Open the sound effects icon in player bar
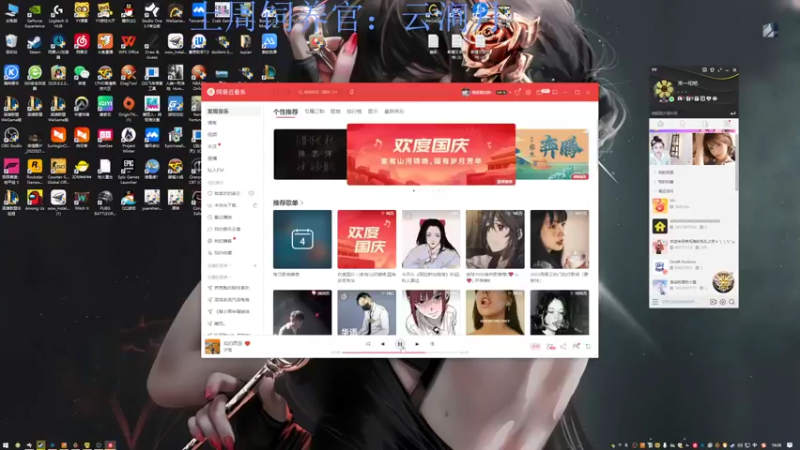Image resolution: width=800 pixels, height=450 pixels. (x=551, y=346)
